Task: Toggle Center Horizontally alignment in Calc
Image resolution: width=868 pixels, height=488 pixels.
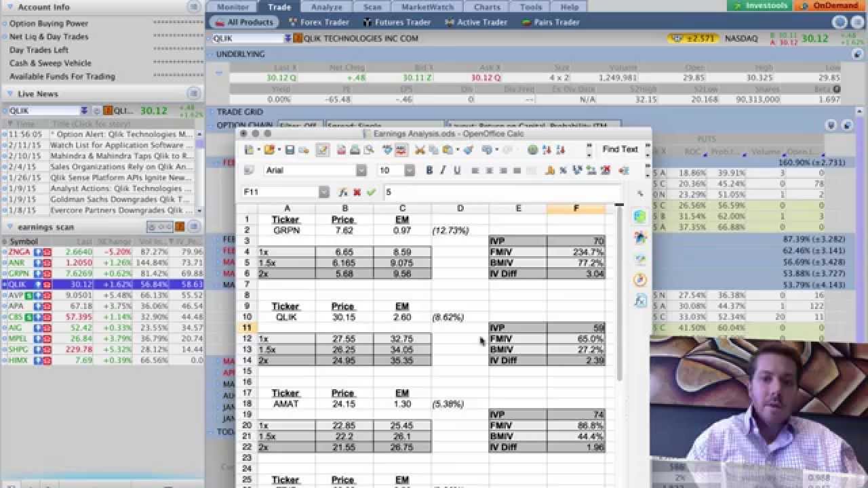Action: [x=489, y=170]
